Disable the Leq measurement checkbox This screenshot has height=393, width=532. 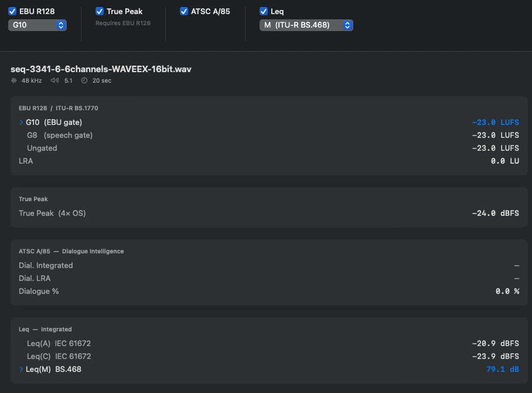[x=264, y=11]
